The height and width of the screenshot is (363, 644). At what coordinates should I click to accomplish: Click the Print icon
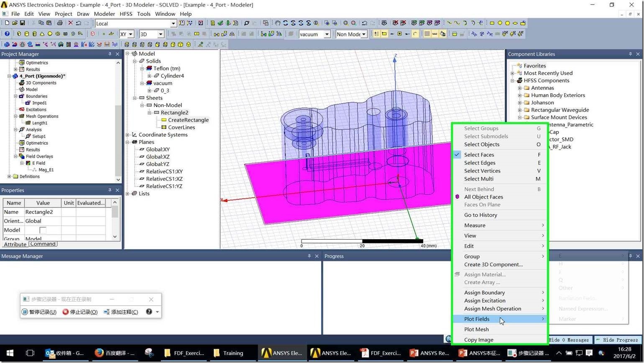60,23
